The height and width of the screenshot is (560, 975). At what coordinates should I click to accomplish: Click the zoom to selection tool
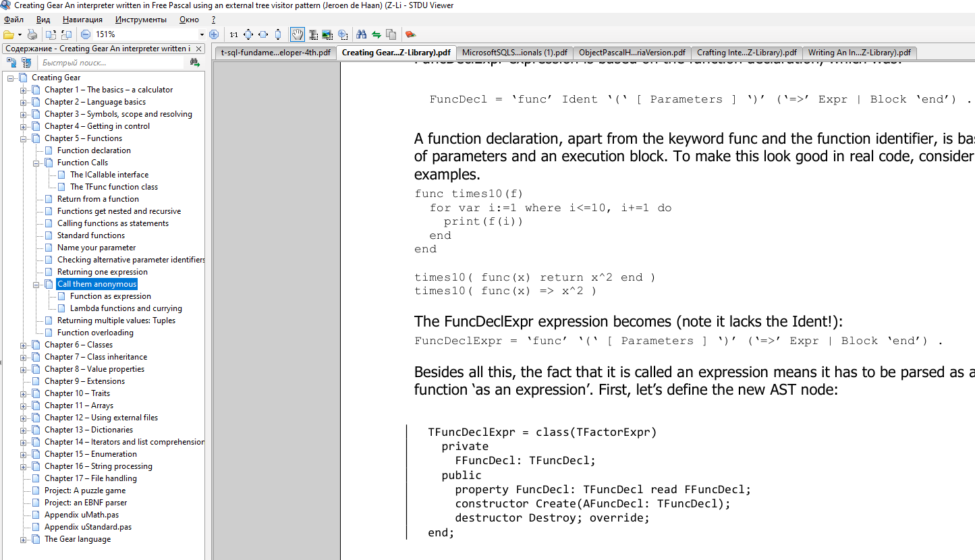coord(343,34)
